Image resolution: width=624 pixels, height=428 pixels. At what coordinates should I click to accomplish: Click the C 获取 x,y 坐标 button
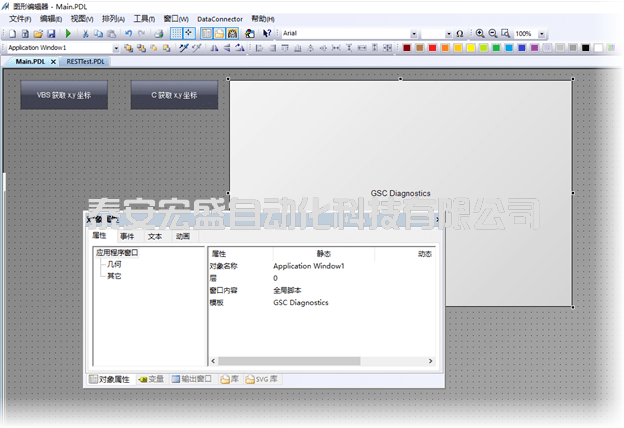point(174,95)
